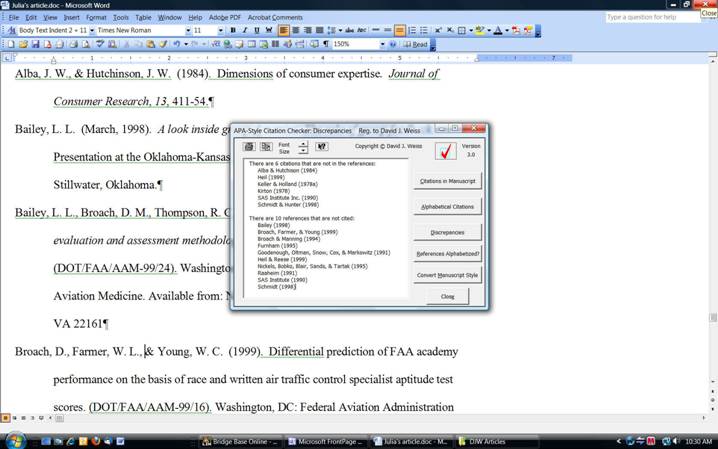Open the File menu
This screenshot has height=449, width=718.
point(14,17)
